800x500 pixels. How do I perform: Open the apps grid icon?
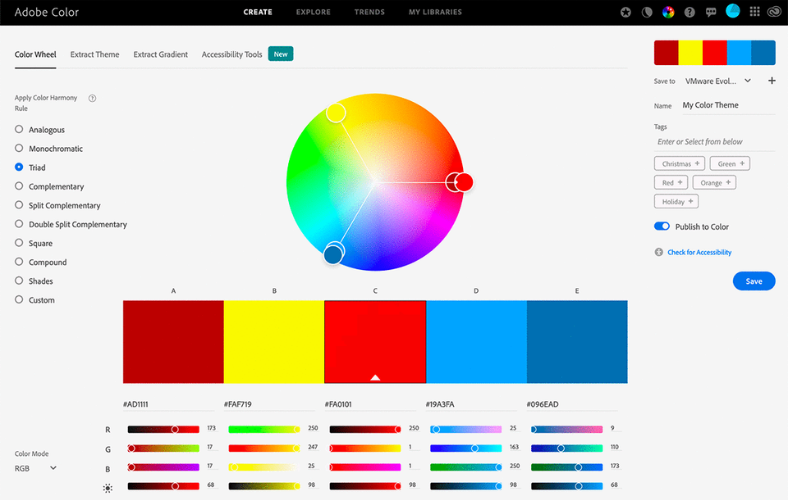755,12
